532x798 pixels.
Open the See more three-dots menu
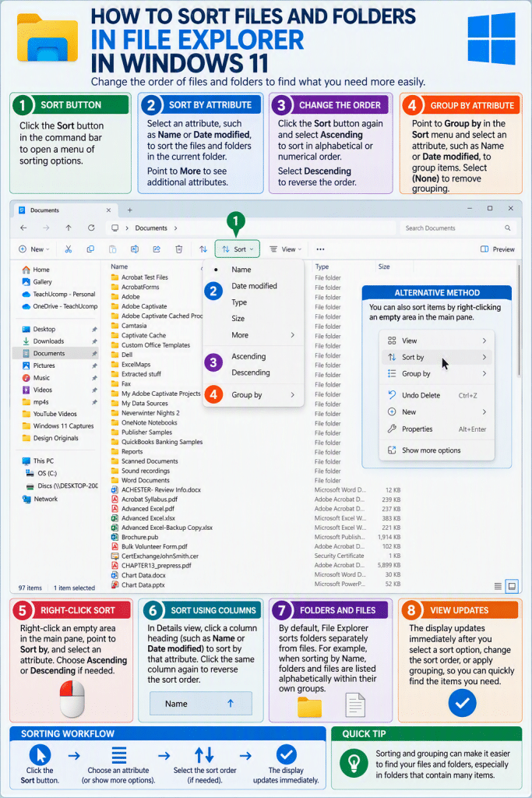tap(320, 249)
